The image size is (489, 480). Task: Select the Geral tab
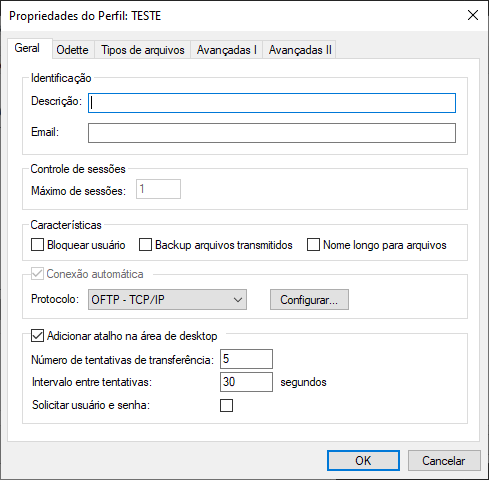click(x=27, y=48)
